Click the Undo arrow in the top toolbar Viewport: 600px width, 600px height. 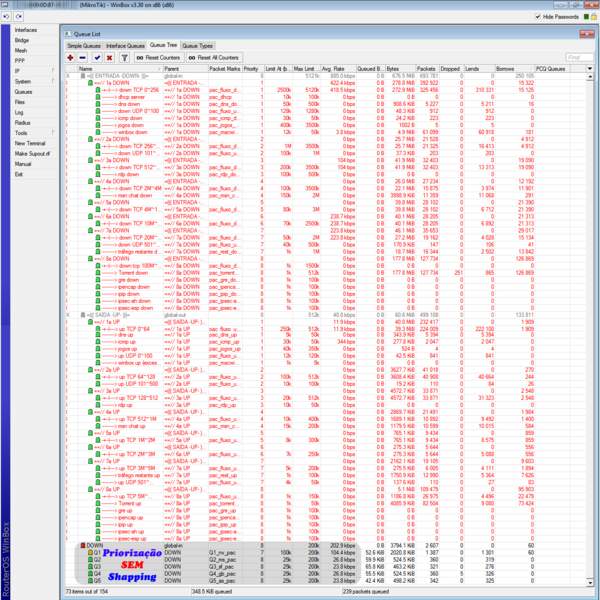(x=7, y=17)
